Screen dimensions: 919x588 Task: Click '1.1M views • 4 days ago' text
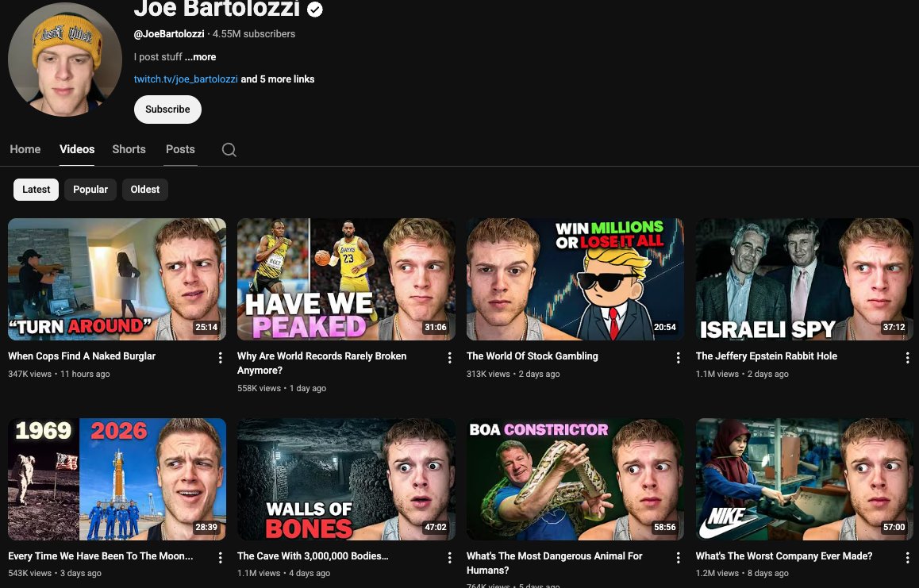pyautogui.click(x=283, y=574)
